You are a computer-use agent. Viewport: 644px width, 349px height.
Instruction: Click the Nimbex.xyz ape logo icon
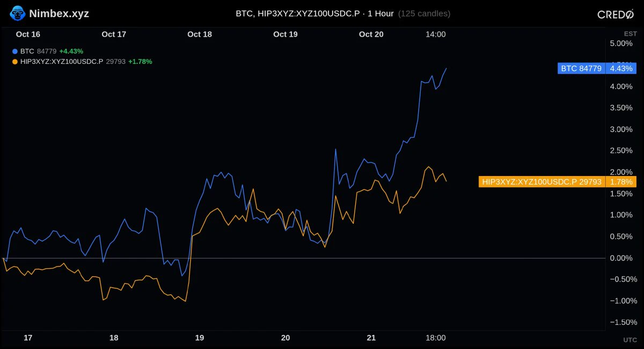(18, 13)
